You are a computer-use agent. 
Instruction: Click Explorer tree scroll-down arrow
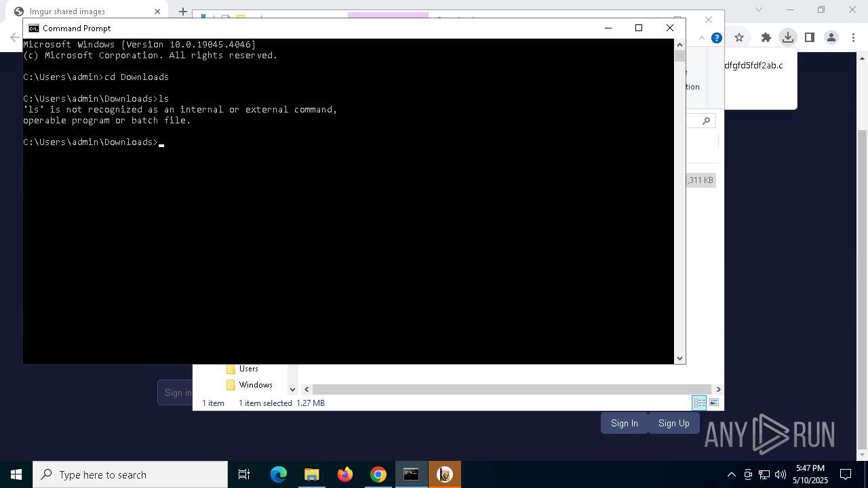tap(293, 389)
